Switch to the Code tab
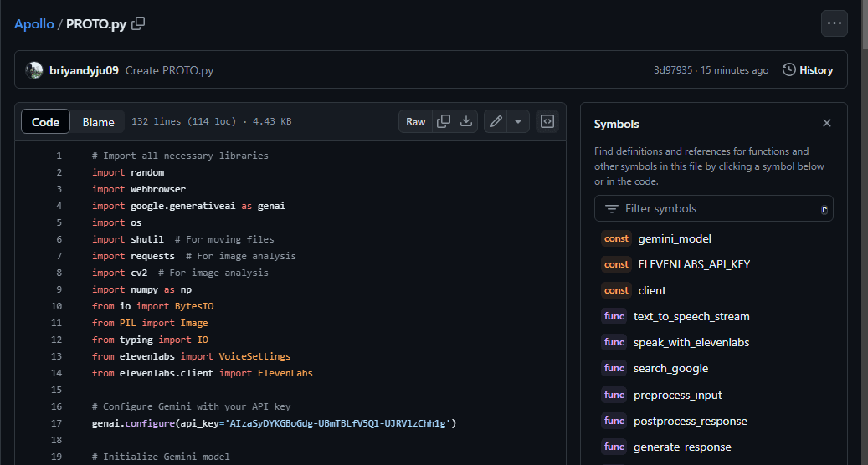 (x=45, y=122)
